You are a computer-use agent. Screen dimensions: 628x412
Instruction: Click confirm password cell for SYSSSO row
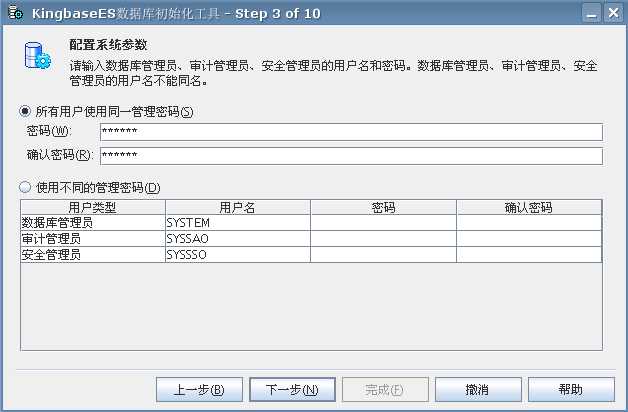529,255
